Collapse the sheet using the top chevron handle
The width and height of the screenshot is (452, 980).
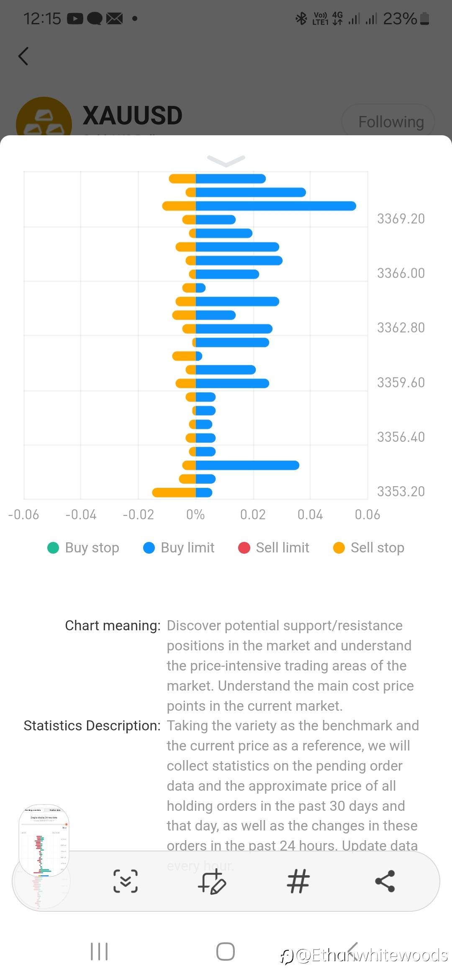tap(226, 160)
